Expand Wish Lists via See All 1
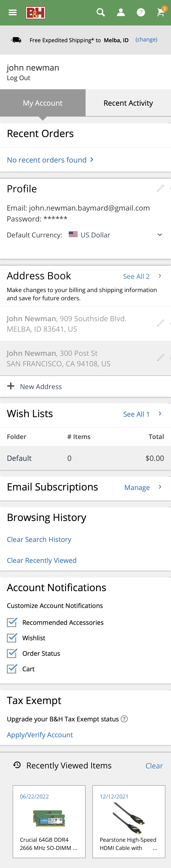This screenshot has height=868, width=171. coord(142,414)
